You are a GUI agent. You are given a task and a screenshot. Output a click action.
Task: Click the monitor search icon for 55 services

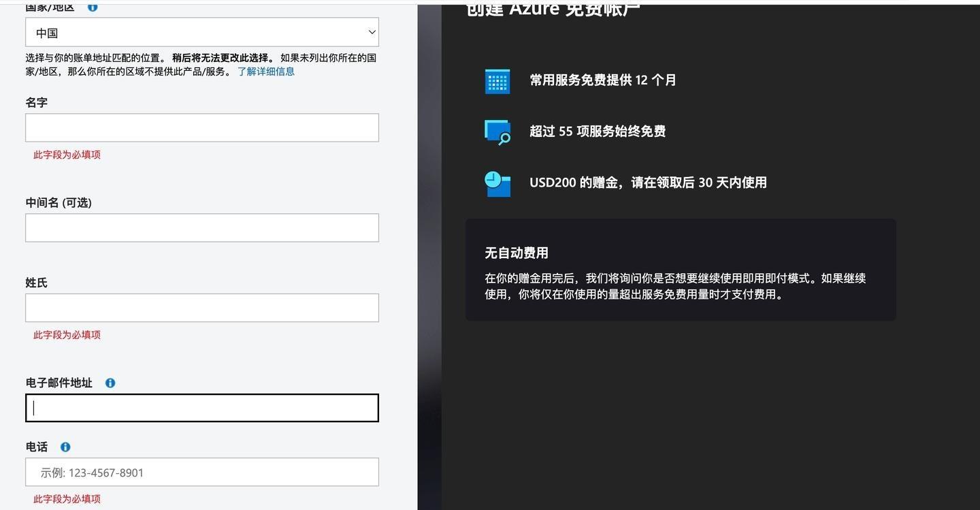coord(497,132)
